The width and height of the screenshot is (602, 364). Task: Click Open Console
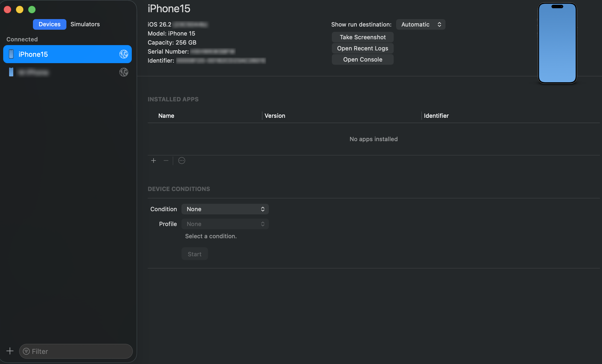(362, 59)
